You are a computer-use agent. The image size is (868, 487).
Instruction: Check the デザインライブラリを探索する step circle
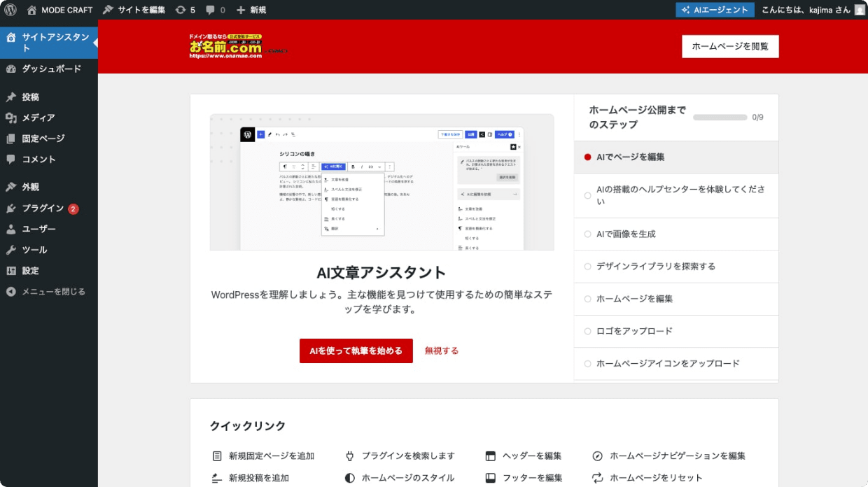tap(588, 266)
